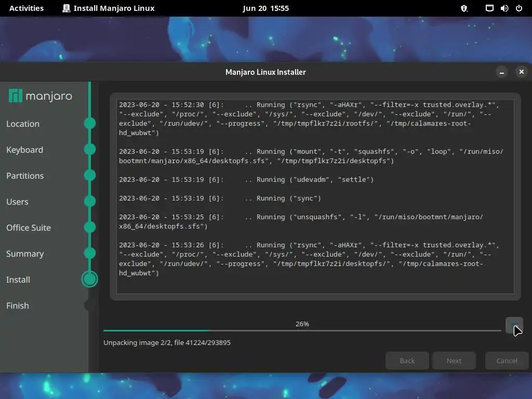Click the Cancel button
532x399 pixels.
(507, 361)
